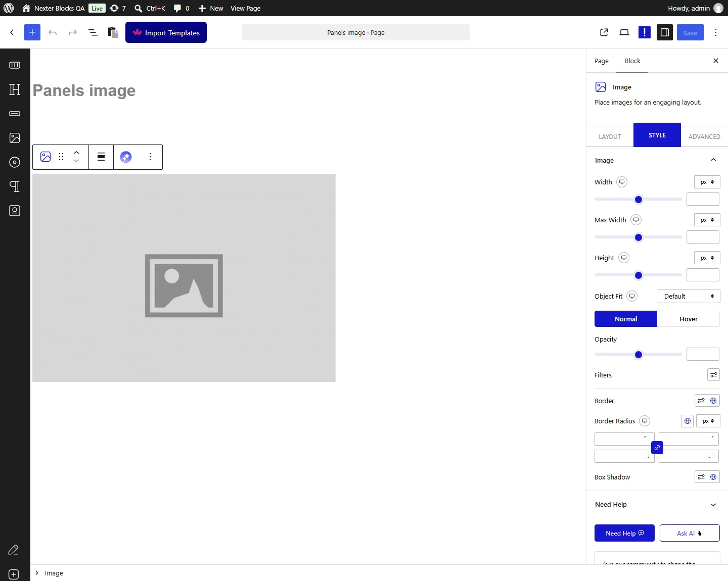Open the Filters settings icon
The height and width of the screenshot is (581, 728).
pyautogui.click(x=713, y=375)
